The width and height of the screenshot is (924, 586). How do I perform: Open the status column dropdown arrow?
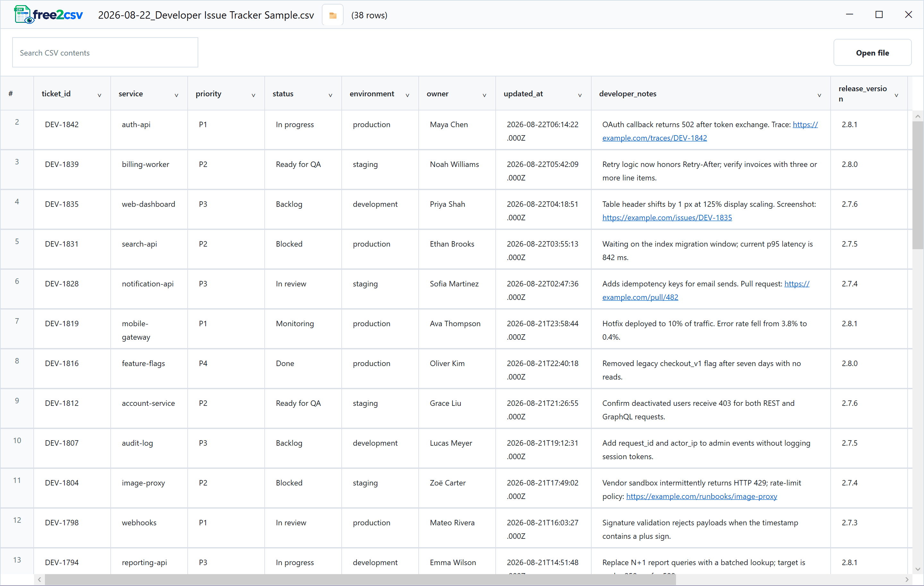330,95
